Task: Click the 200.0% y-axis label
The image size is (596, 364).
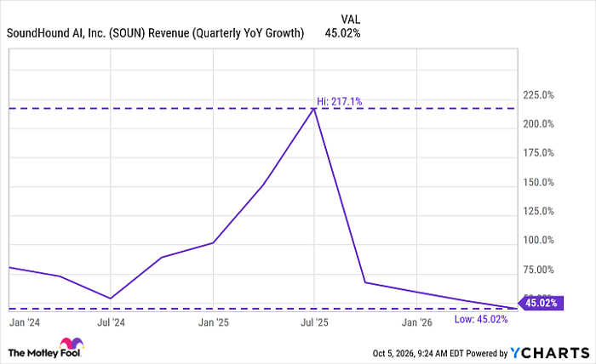Action: coord(538,124)
